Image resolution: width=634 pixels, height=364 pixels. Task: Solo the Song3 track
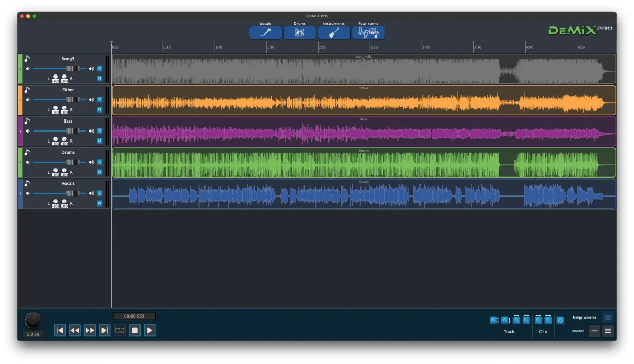[x=99, y=69]
